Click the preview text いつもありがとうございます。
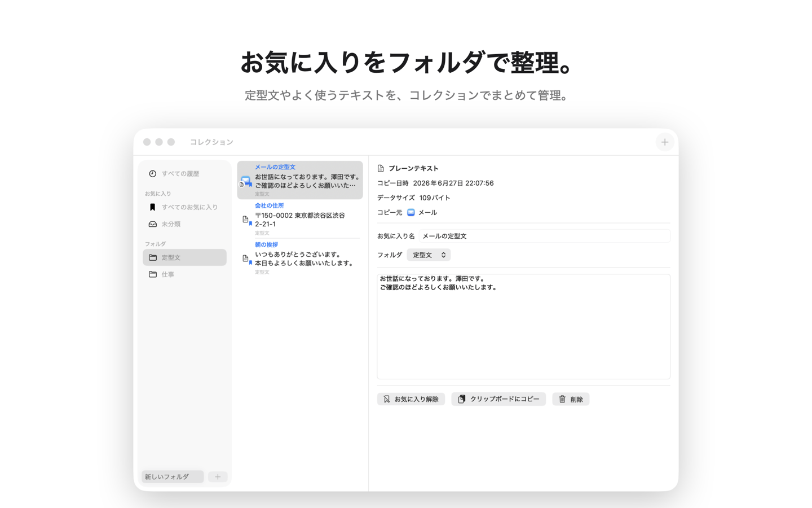The image size is (812, 508). click(298, 254)
